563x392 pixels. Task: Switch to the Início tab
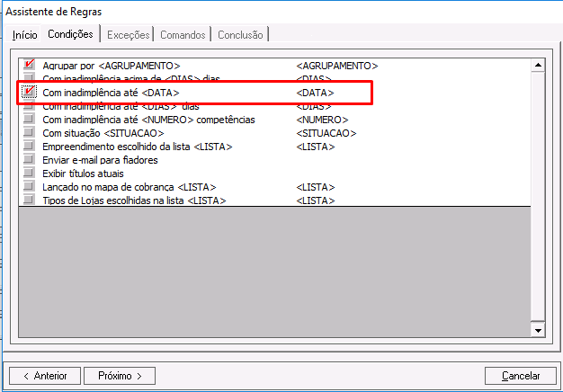point(24,35)
